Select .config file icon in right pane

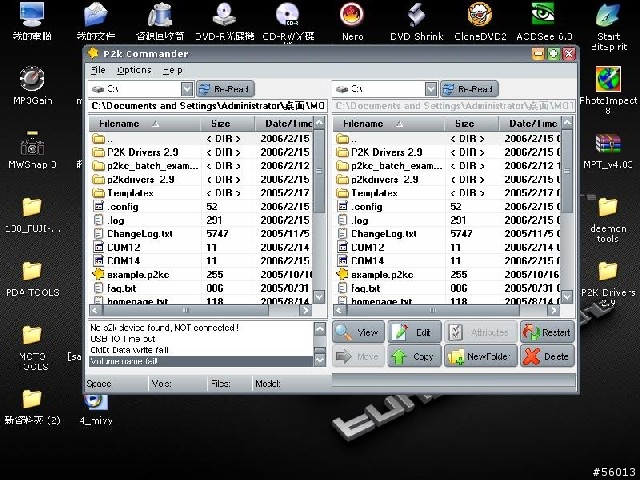coord(342,206)
